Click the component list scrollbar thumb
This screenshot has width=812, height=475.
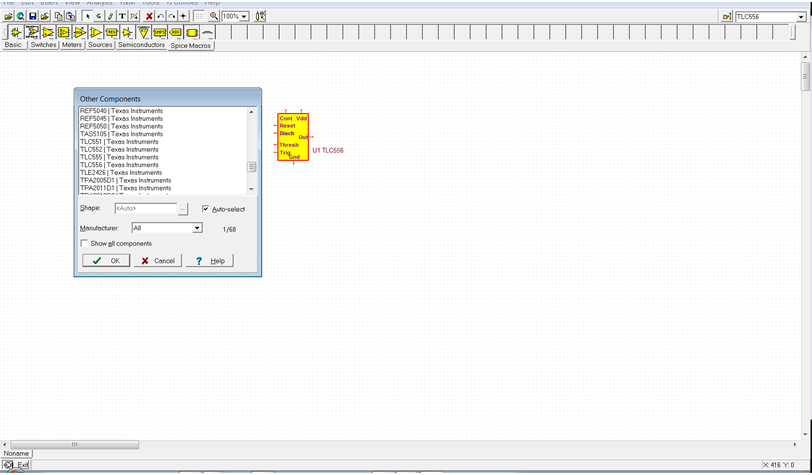tap(252, 167)
